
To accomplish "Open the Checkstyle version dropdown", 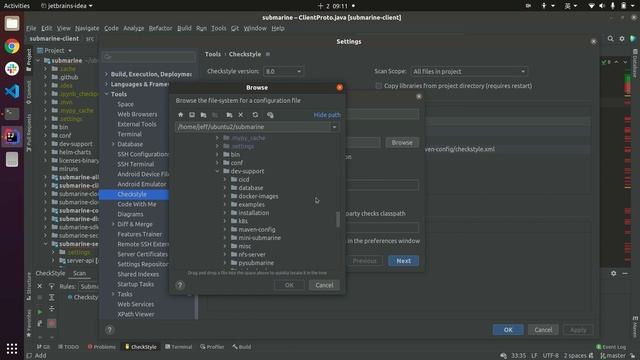I will 283,71.
